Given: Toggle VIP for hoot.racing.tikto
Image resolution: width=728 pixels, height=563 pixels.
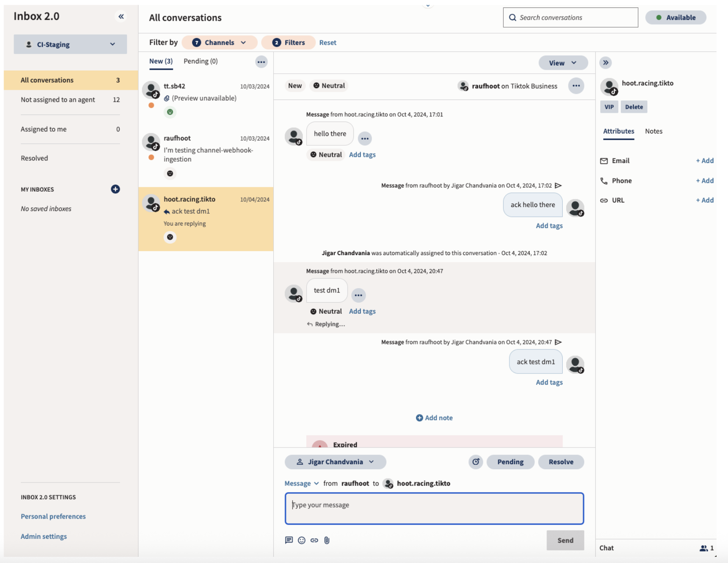Looking at the screenshot, I should (609, 107).
